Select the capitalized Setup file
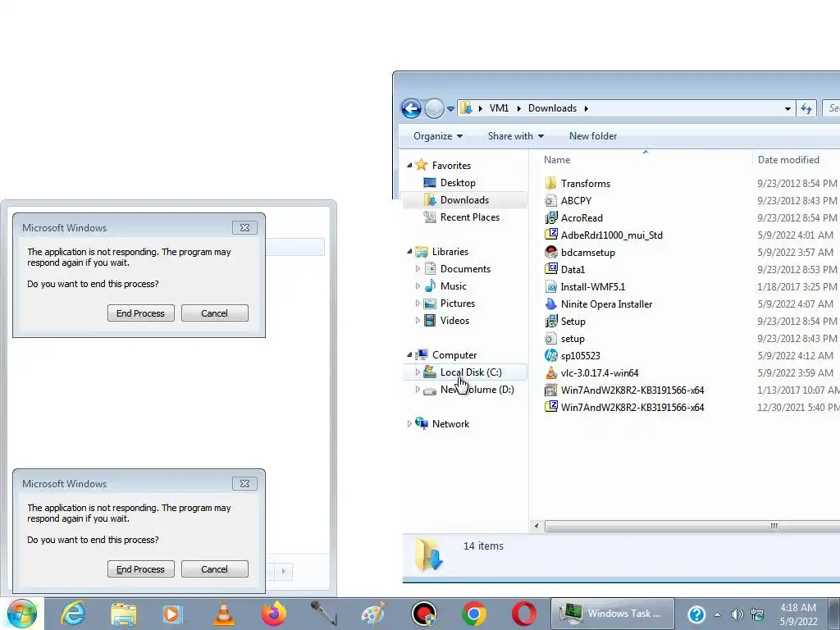Viewport: 840px width, 630px height. [573, 322]
